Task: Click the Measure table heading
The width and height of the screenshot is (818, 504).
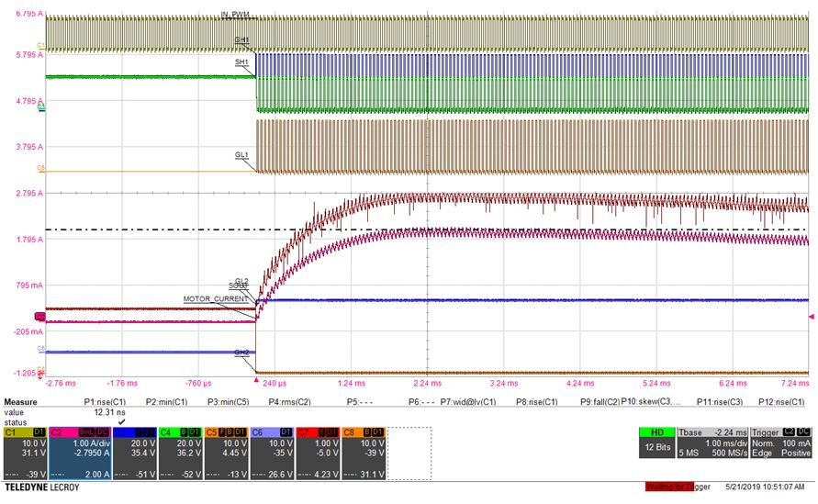Action: click(x=20, y=402)
